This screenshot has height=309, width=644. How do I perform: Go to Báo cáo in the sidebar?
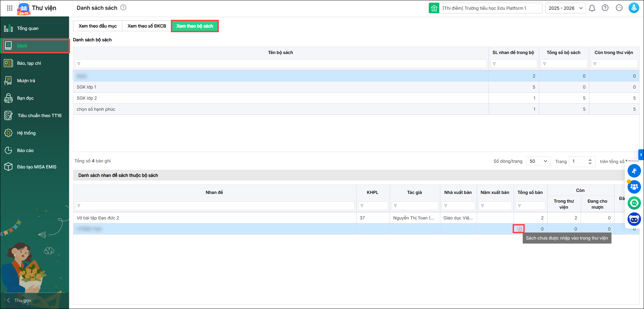[25, 151]
